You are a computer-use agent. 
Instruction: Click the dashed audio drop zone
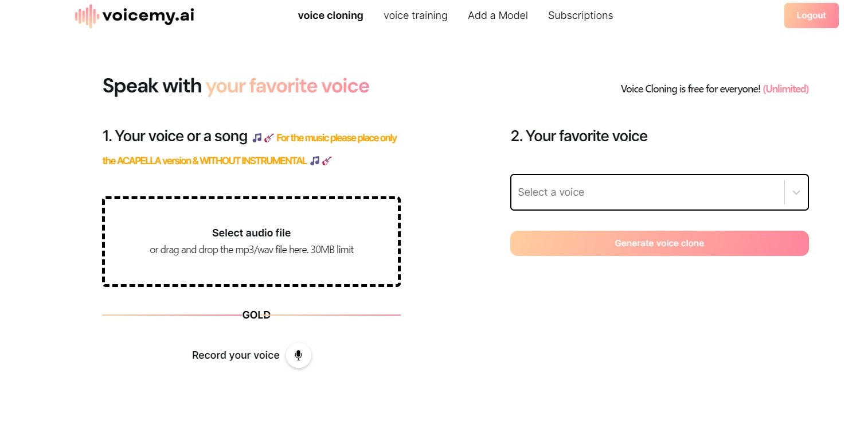click(251, 242)
